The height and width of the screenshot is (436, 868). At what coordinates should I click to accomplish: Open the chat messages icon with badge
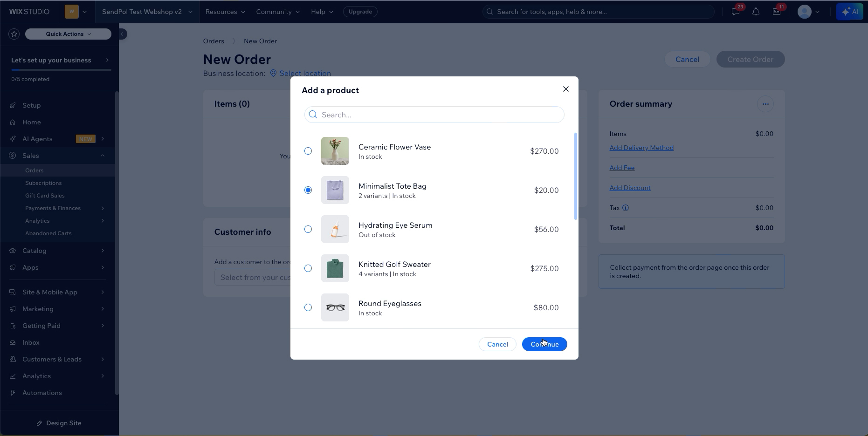[x=736, y=12]
